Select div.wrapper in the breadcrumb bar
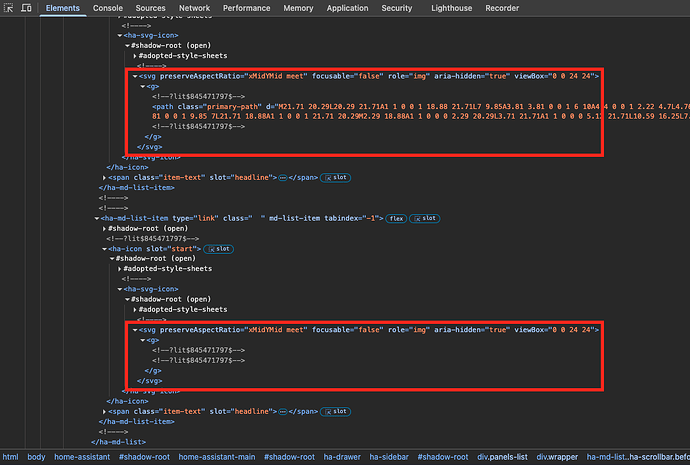690x465 pixels. pyautogui.click(x=557, y=457)
